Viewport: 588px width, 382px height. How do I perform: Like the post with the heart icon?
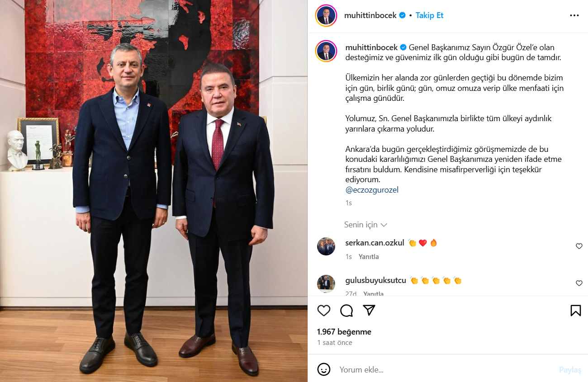(323, 311)
